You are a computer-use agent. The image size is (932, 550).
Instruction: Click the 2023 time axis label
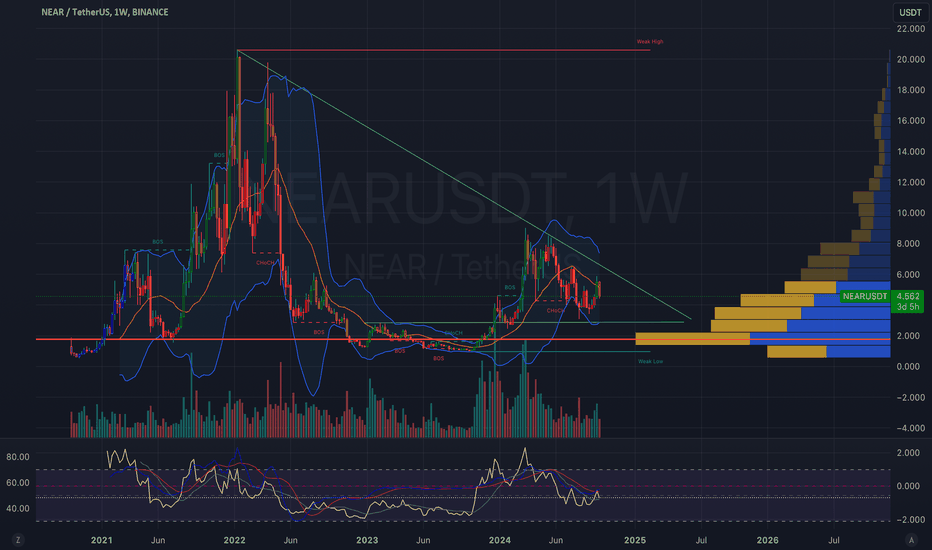(367, 540)
